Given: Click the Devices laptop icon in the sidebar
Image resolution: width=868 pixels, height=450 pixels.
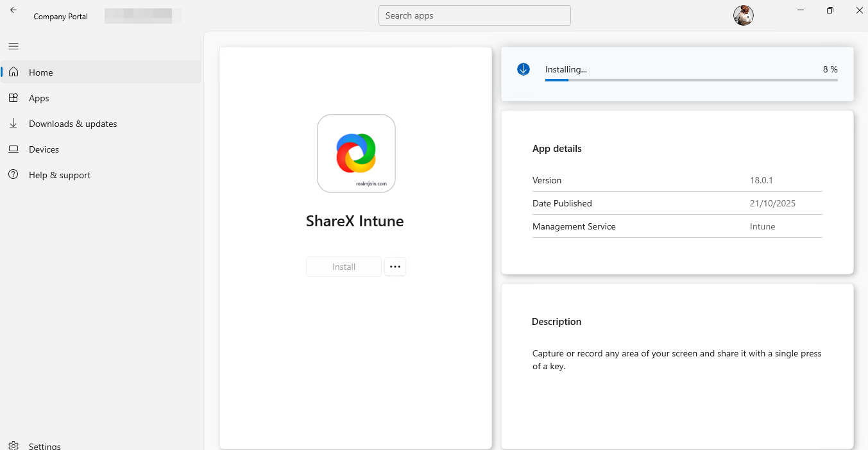Looking at the screenshot, I should (x=13, y=149).
